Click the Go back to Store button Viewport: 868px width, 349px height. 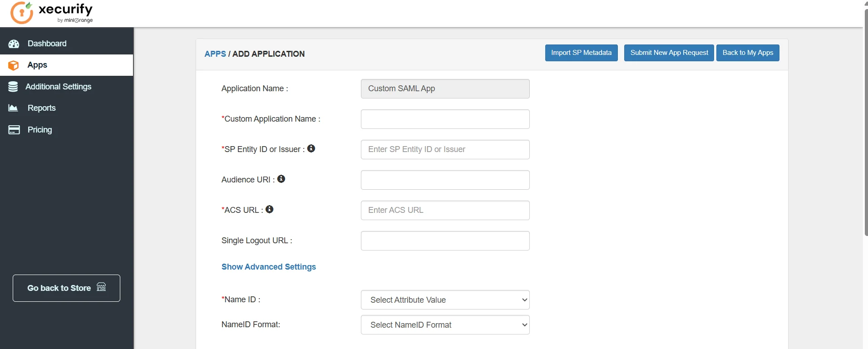pos(66,288)
